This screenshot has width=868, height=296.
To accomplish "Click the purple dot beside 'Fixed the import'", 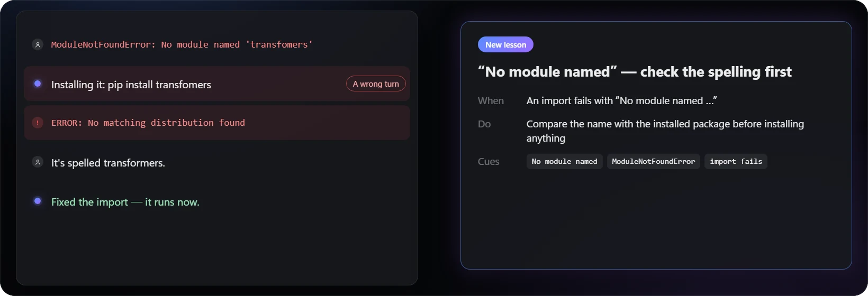I will pos(38,201).
